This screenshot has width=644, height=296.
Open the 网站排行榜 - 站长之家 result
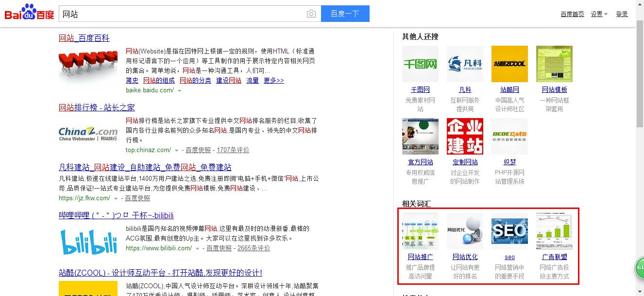pos(97,107)
